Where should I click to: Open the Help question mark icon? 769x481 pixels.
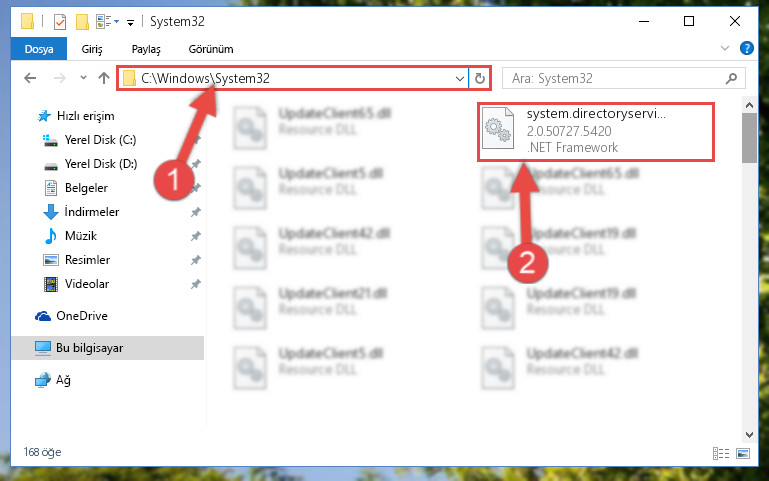click(746, 48)
